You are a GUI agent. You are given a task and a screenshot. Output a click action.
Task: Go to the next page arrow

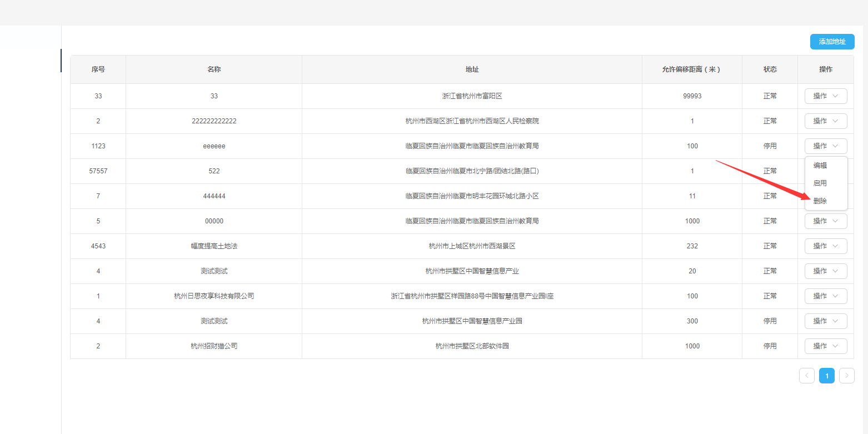point(846,376)
